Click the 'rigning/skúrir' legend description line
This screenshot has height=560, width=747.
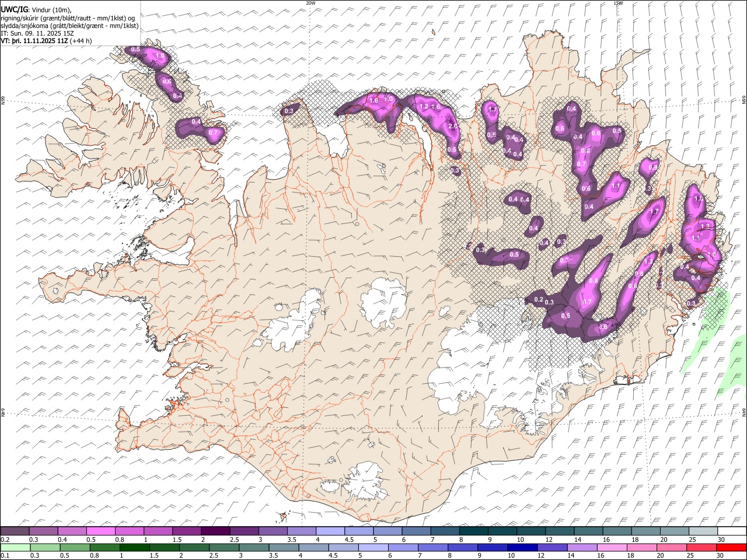click(x=68, y=18)
